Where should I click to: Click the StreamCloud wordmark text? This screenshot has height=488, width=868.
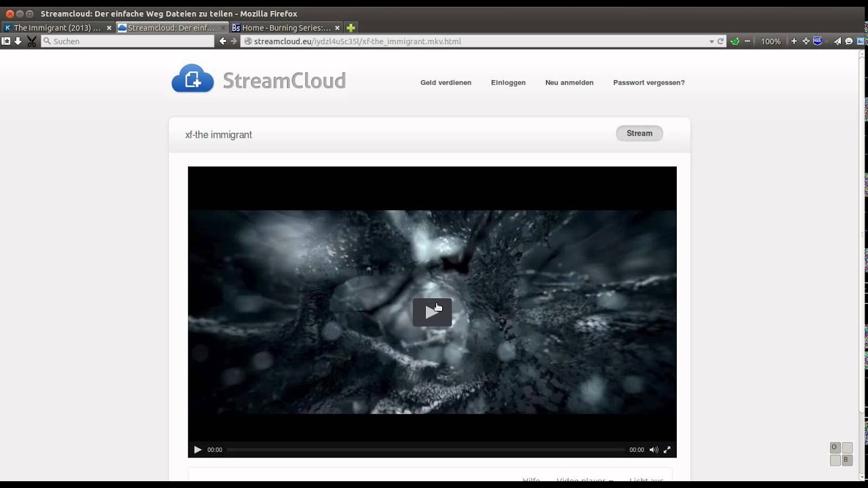(x=284, y=81)
